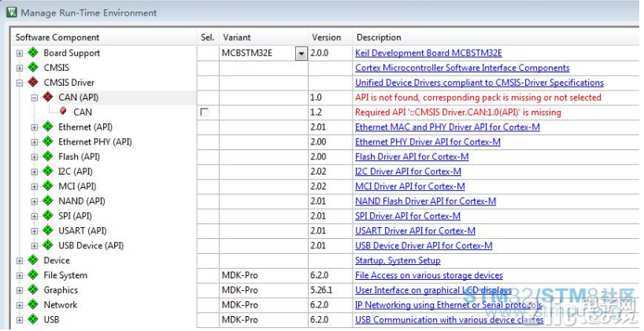Viewport: 644px width, 331px height.
Task: Click the SPI (API) green diamond icon
Action: [48, 215]
